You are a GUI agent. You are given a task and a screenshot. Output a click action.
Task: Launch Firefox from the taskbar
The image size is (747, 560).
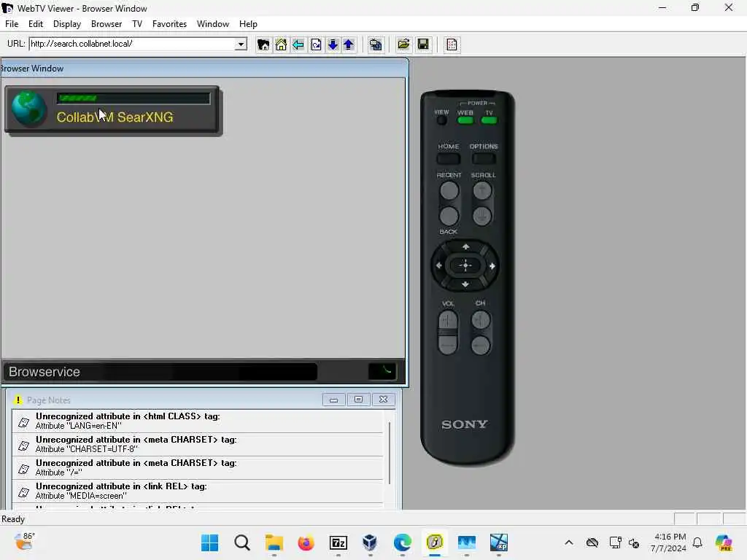tap(306, 542)
